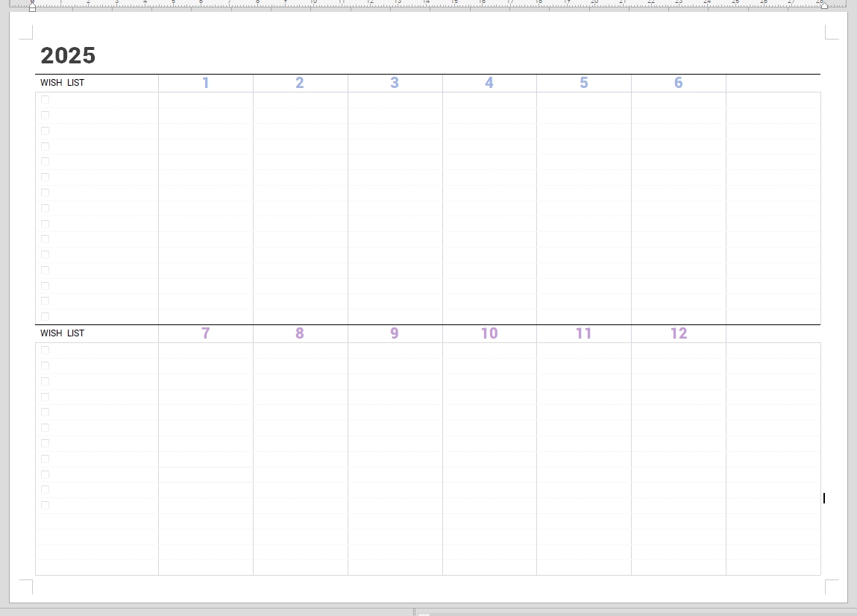Click the month 6 column header
Viewport: 857px width, 616px height.
click(x=678, y=83)
